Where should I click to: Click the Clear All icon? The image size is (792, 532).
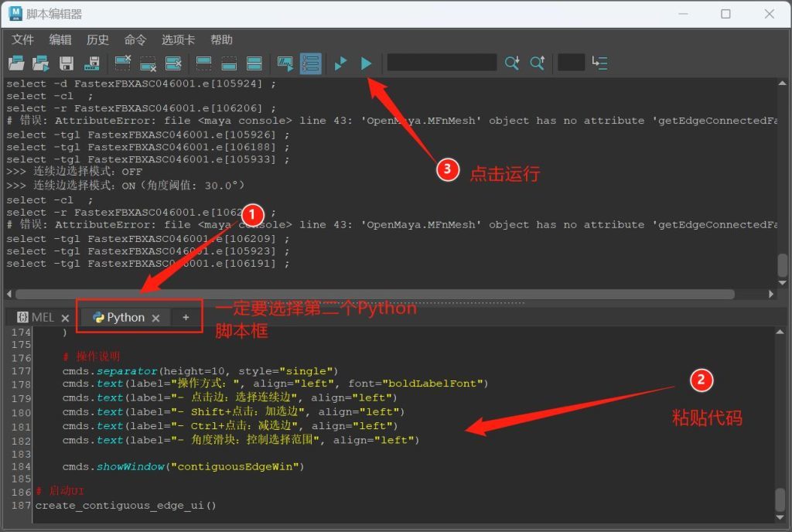tap(173, 63)
